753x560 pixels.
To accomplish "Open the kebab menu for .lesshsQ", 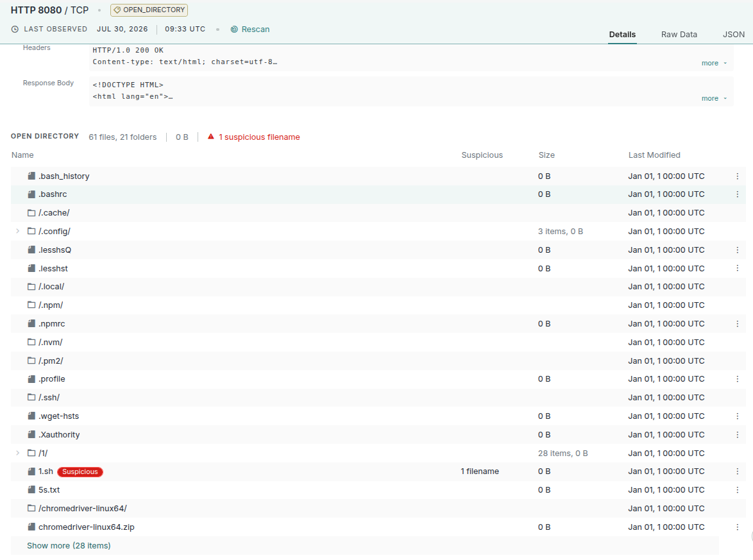I will click(737, 250).
